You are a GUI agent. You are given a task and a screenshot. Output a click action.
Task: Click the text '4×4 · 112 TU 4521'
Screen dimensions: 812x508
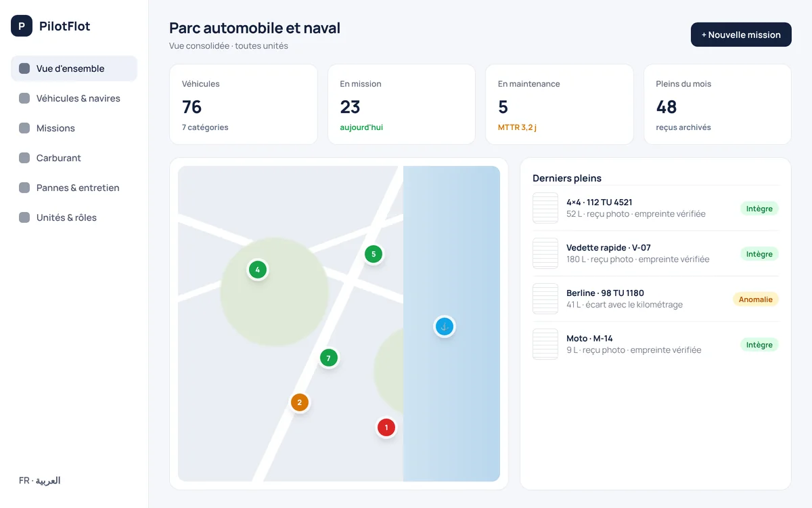600,202
